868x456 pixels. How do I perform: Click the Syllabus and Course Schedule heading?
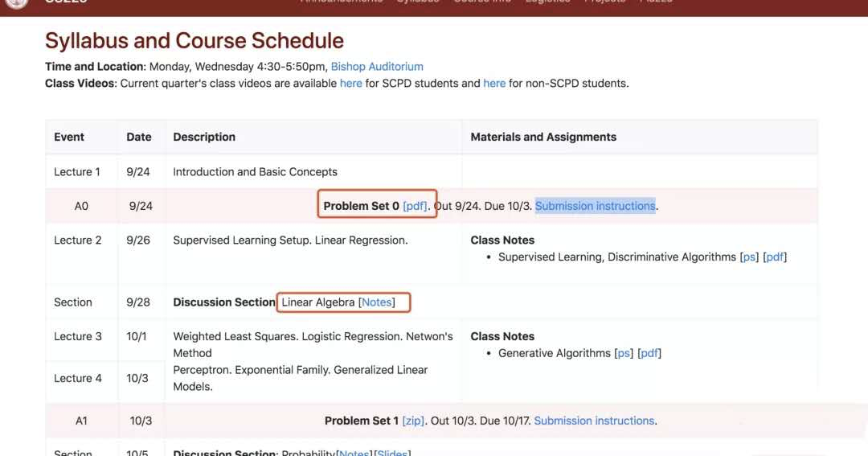[x=194, y=40]
